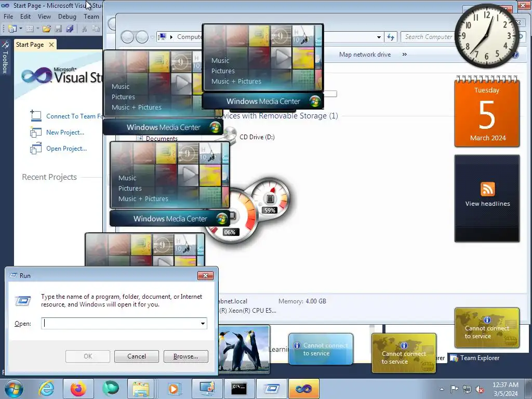Image resolution: width=532 pixels, height=399 pixels.
Task: Click the Connect To Team link
Action: click(x=74, y=116)
